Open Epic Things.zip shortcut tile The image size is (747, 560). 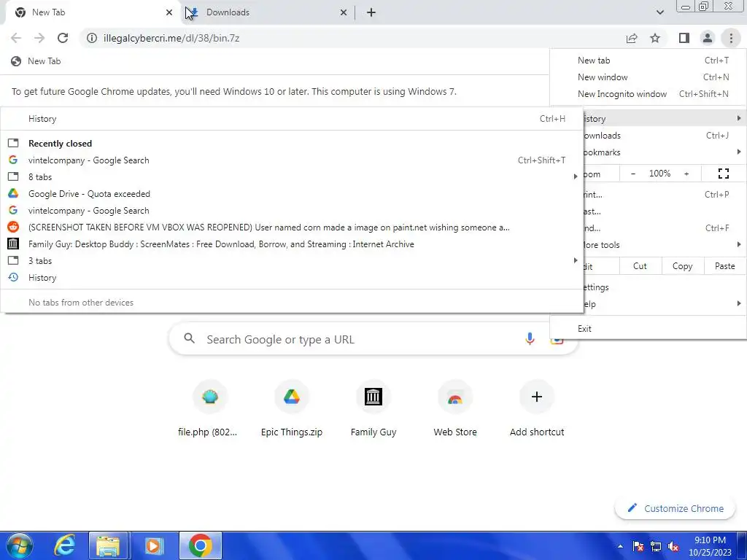pyautogui.click(x=292, y=409)
